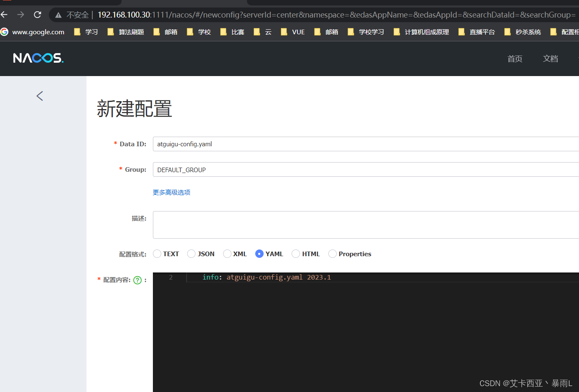Go to 首页 in the Nacos header

515,59
